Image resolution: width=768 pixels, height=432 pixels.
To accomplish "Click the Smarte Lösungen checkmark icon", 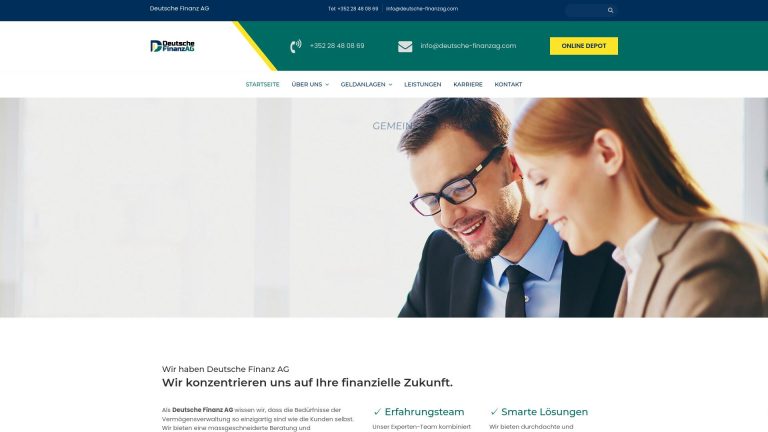I will 494,412.
